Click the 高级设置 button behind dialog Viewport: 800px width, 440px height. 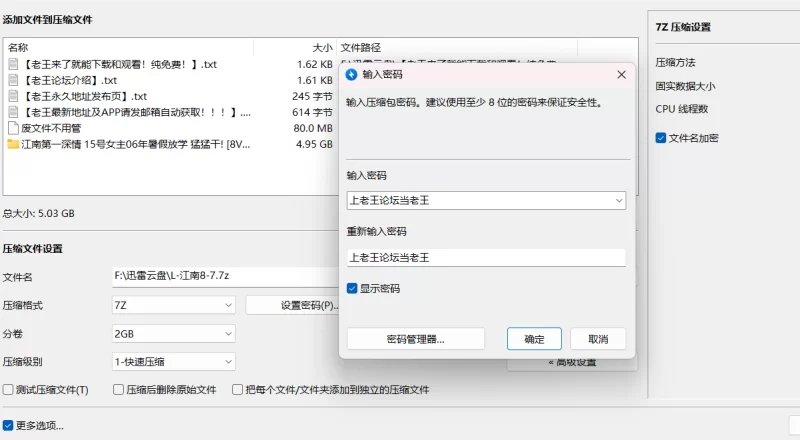click(x=572, y=363)
